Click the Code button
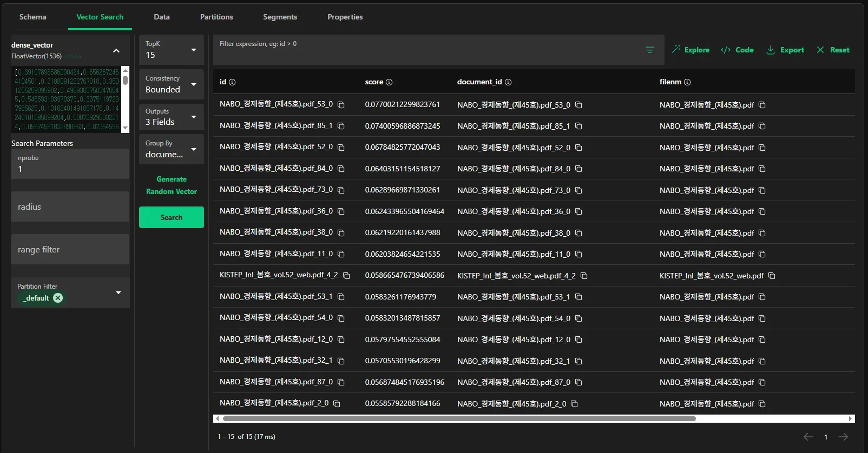 (x=737, y=50)
